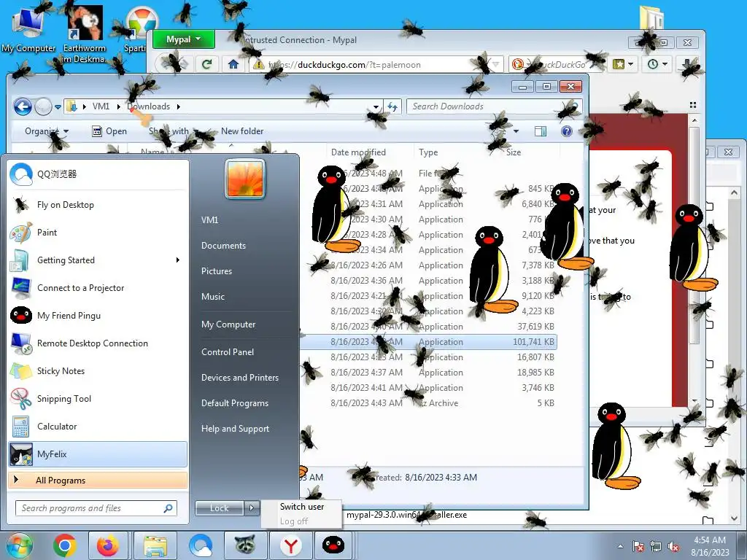Open QQ browser taskbar icon
This screenshot has width=747, height=560.
coord(201,545)
